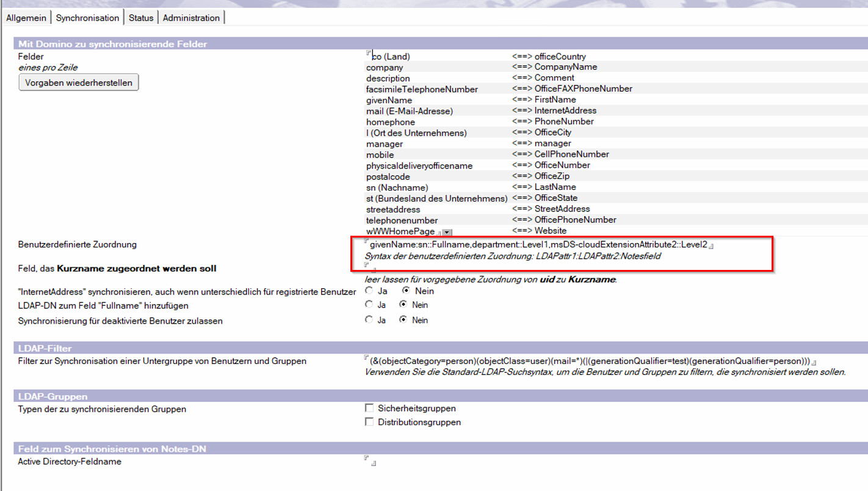Set Nein for syncing deactivated users
868x491 pixels.
click(x=403, y=319)
